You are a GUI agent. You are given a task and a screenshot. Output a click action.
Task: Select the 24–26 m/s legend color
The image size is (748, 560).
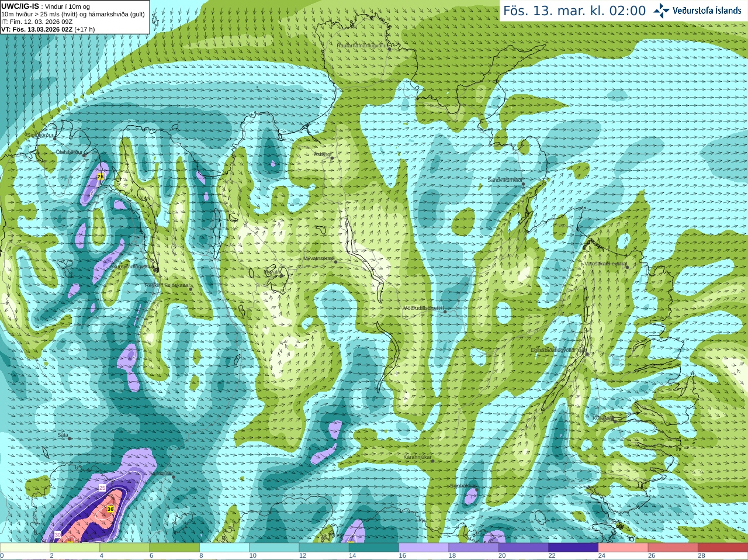(x=623, y=548)
